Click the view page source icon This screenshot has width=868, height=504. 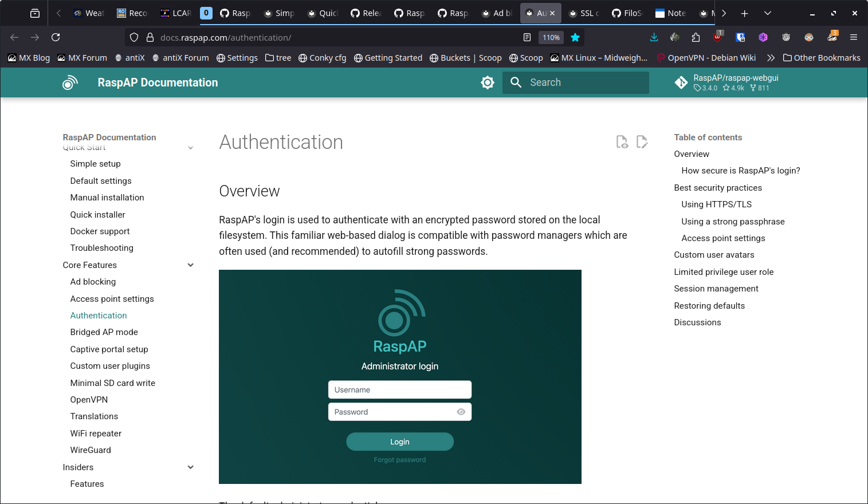[622, 142]
